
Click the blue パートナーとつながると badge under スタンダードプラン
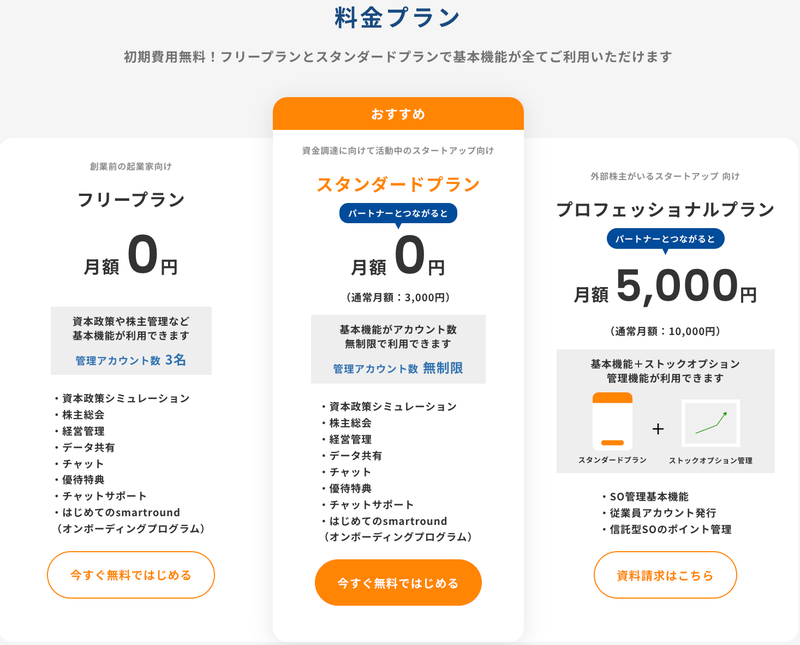(x=398, y=214)
